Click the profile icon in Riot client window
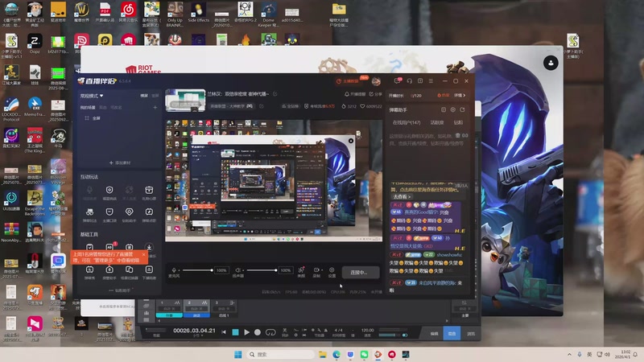Screen dimensions: 644x362 coord(551,63)
